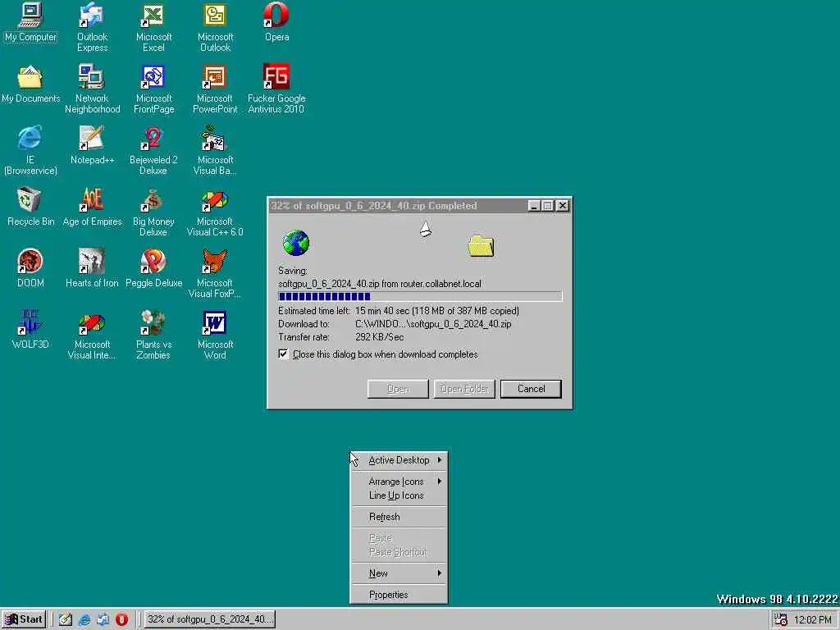Screen dimensions: 840x630
Task: Cancel the softgpu zip download
Action: tap(531, 389)
